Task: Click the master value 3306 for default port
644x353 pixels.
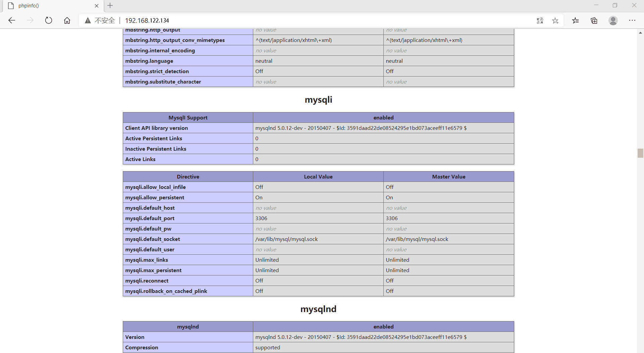Action: [x=392, y=218]
